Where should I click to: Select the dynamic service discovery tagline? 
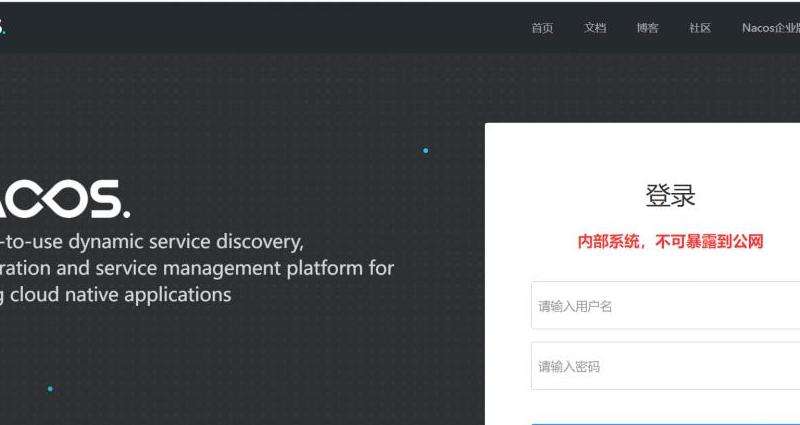point(197,268)
